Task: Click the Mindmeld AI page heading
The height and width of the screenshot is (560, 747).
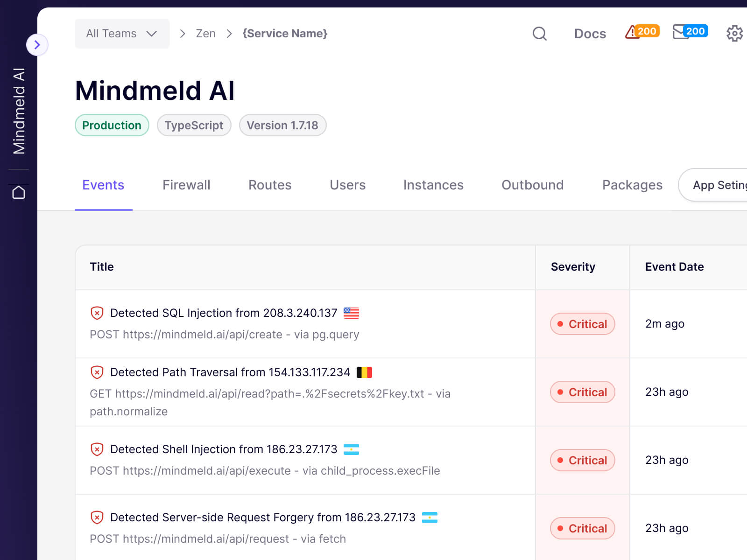Action: [155, 91]
